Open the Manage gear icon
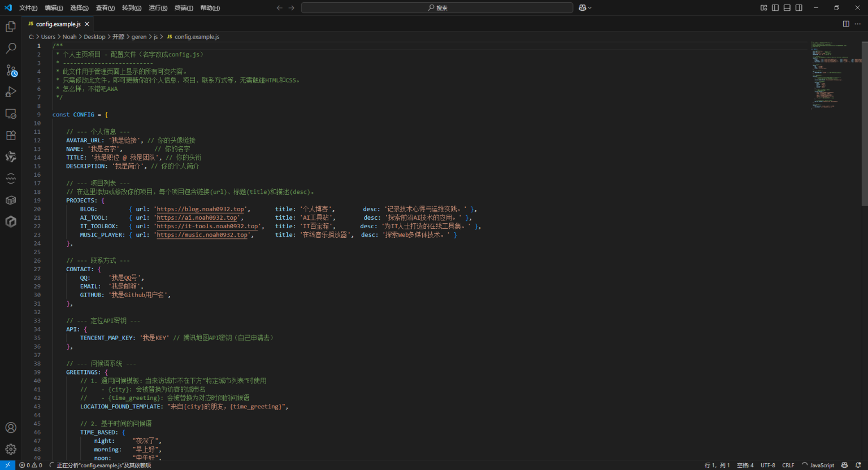Viewport: 868px width, 470px height. (11, 449)
